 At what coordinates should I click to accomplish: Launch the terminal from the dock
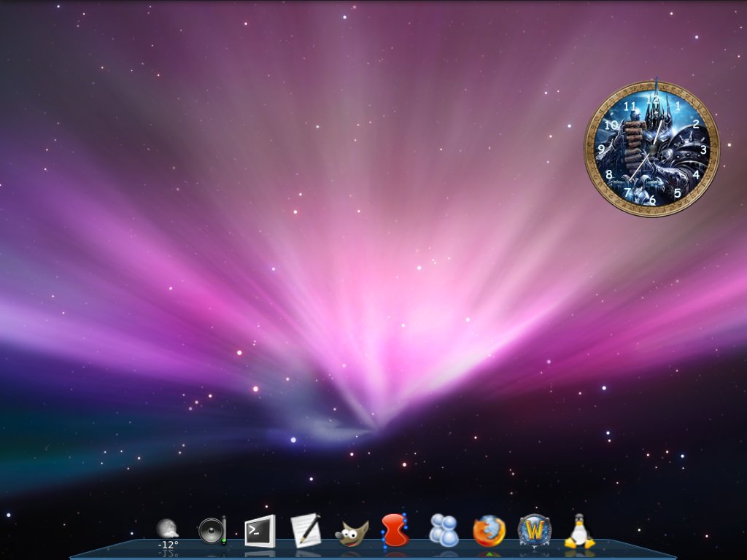pos(260,531)
